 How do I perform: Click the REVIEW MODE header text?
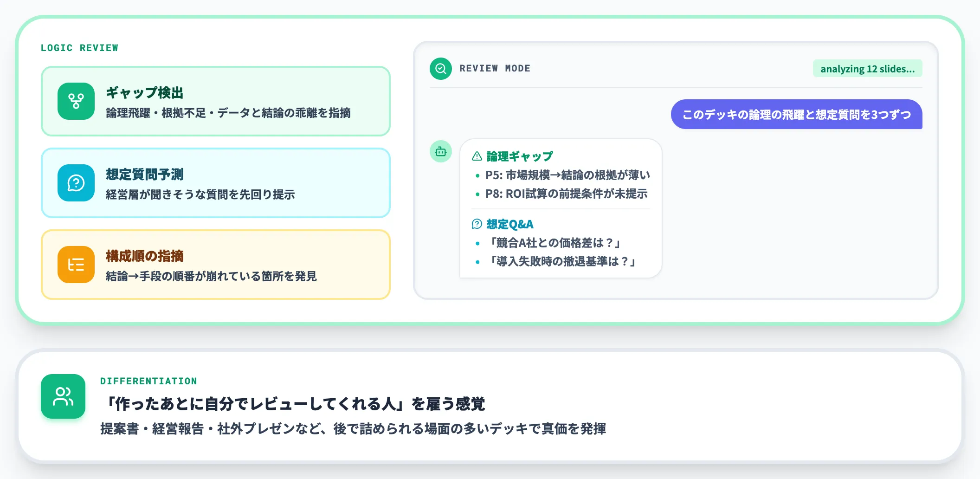coord(495,69)
